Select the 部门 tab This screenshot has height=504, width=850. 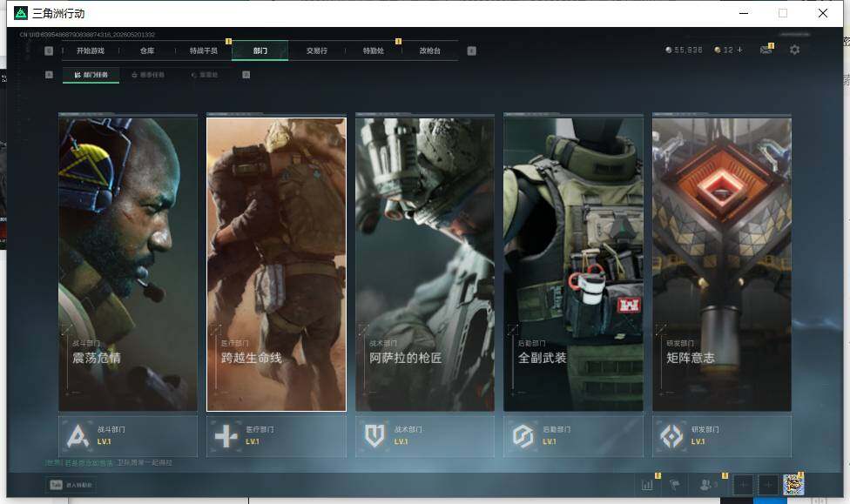[260, 51]
